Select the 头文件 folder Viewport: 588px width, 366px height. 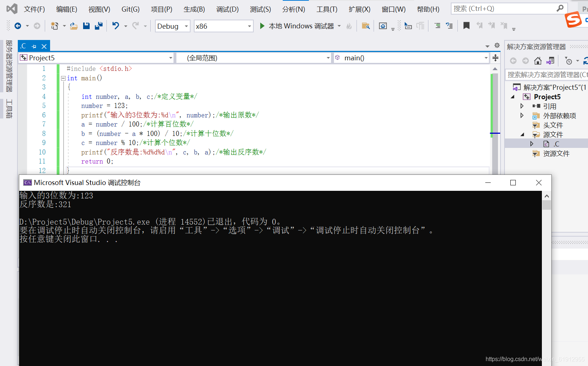pos(553,125)
